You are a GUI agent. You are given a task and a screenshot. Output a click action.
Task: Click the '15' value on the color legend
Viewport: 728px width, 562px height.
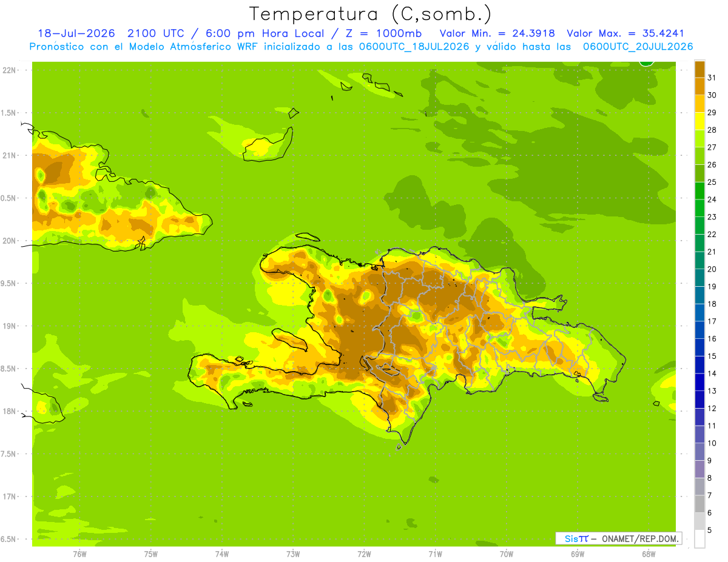(712, 356)
